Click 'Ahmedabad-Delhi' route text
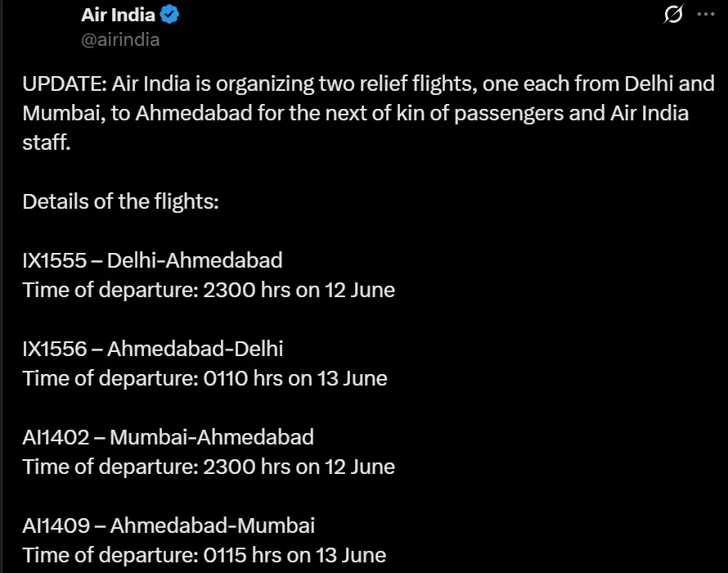Screen dimensions: 728x573 (x=195, y=349)
